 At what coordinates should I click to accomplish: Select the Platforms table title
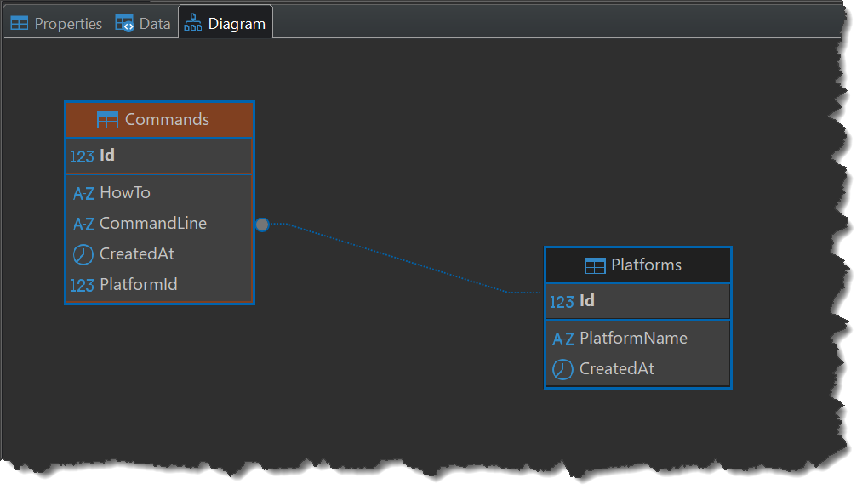pyautogui.click(x=646, y=265)
